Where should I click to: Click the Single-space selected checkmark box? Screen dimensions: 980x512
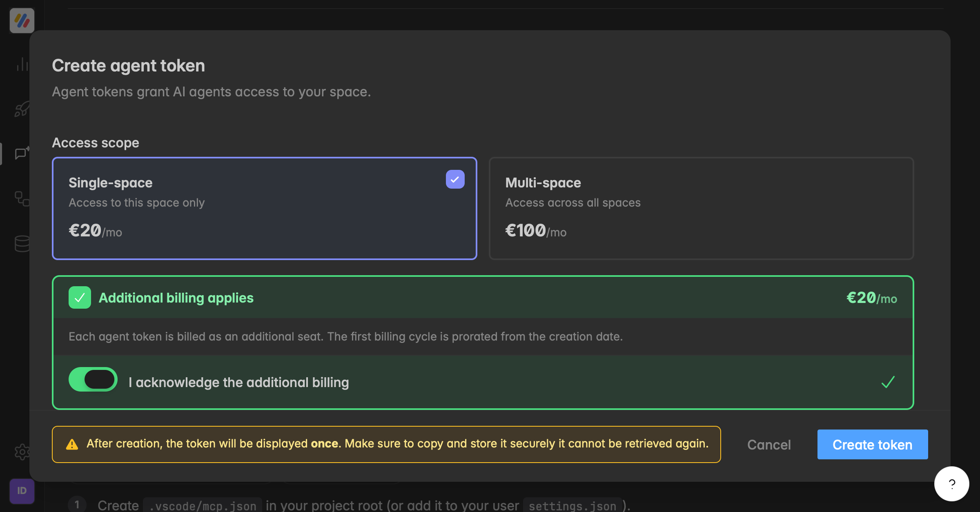[455, 179]
